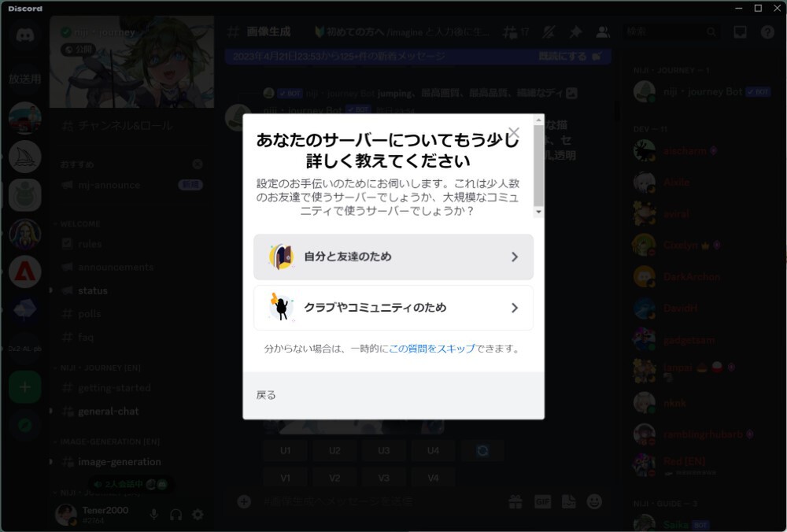
Task: Click the dialog scrollbar thumb
Action: (538, 165)
